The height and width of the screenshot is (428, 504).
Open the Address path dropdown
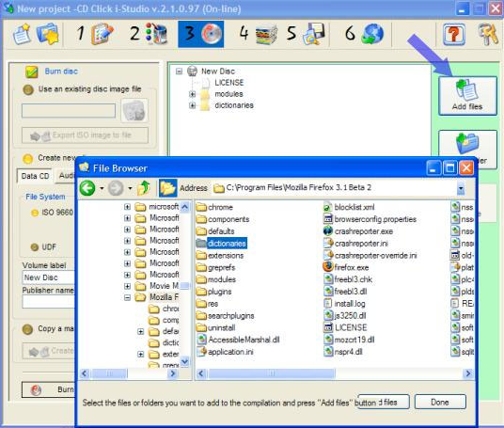461,188
